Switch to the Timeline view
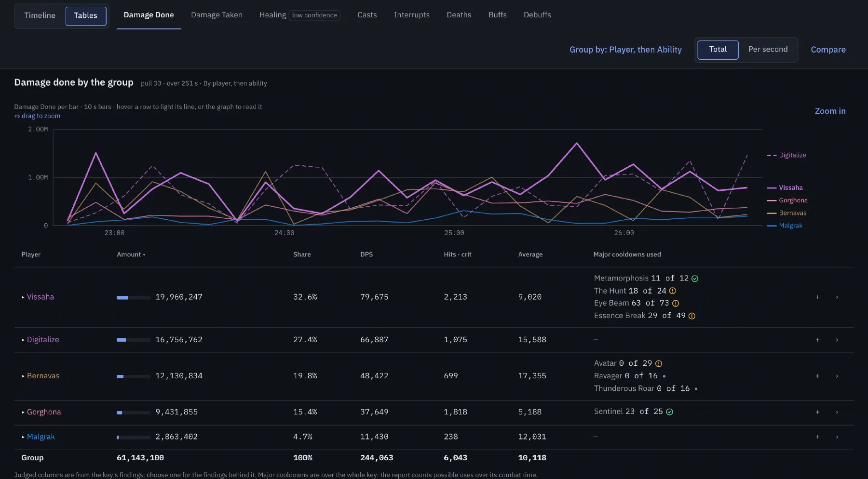The width and height of the screenshot is (868, 479). 40,15
